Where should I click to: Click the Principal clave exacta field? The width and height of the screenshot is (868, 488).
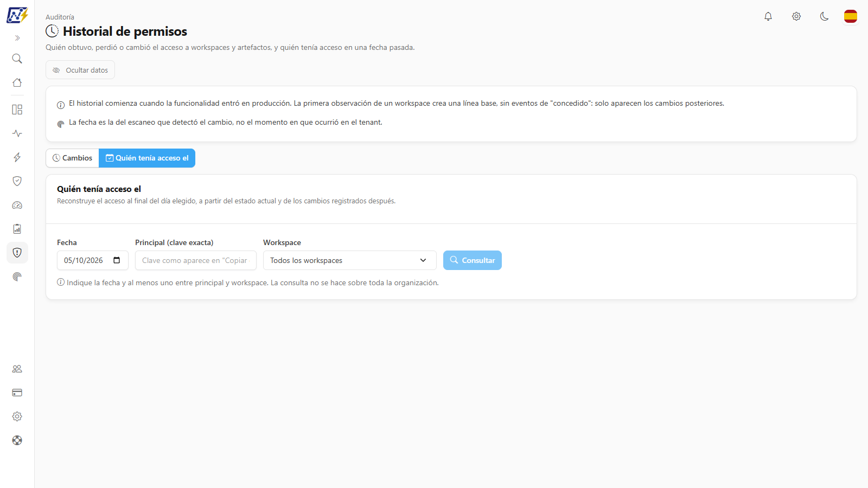[196, 260]
